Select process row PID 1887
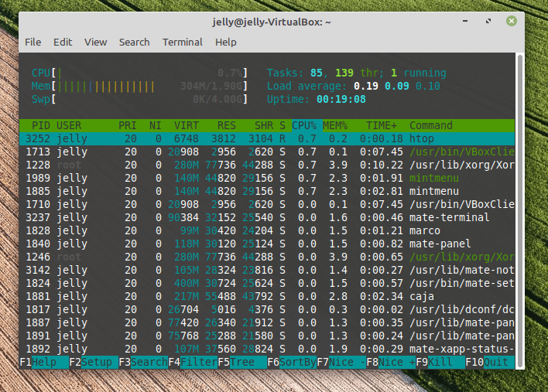The height and width of the screenshot is (392, 548). tap(267, 322)
